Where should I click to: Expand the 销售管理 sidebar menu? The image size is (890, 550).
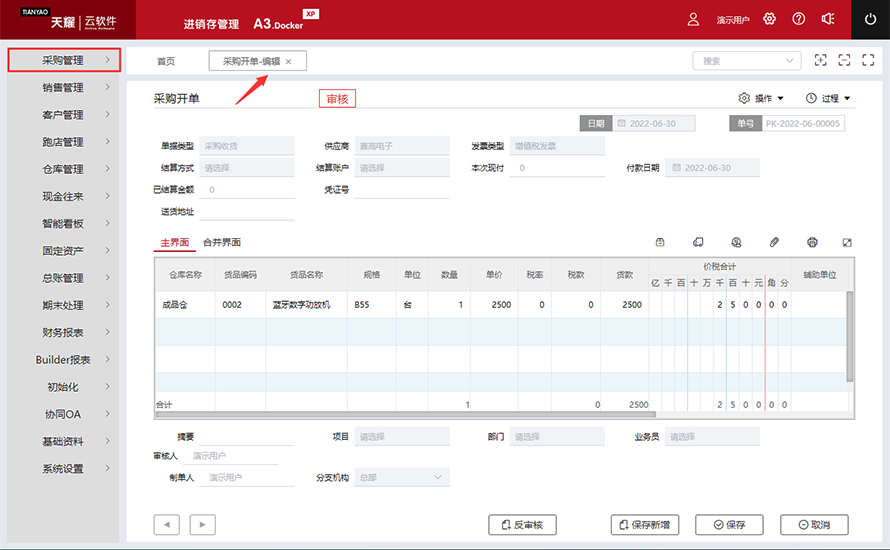(x=63, y=87)
